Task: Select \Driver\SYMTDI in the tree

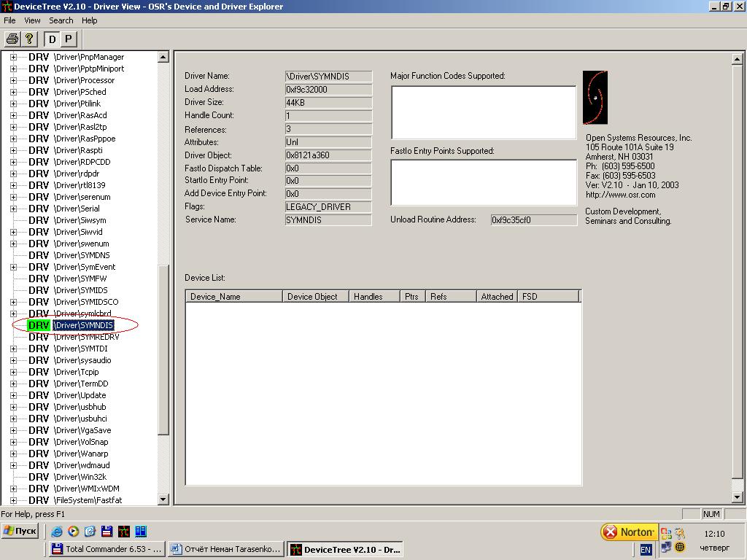Action: (x=80, y=349)
